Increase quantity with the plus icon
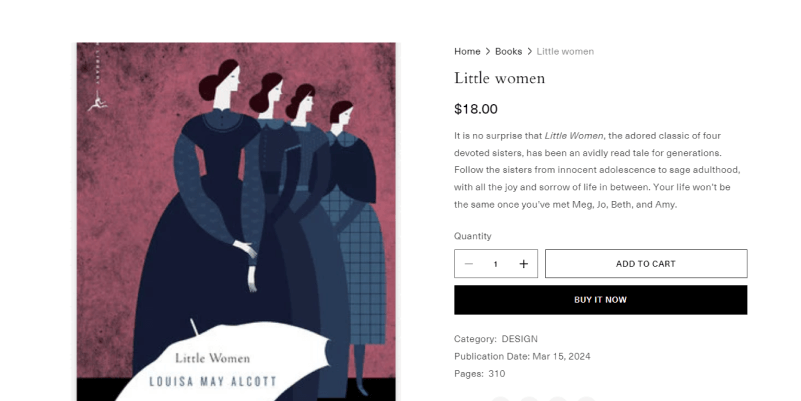The image size is (801, 401). point(523,264)
